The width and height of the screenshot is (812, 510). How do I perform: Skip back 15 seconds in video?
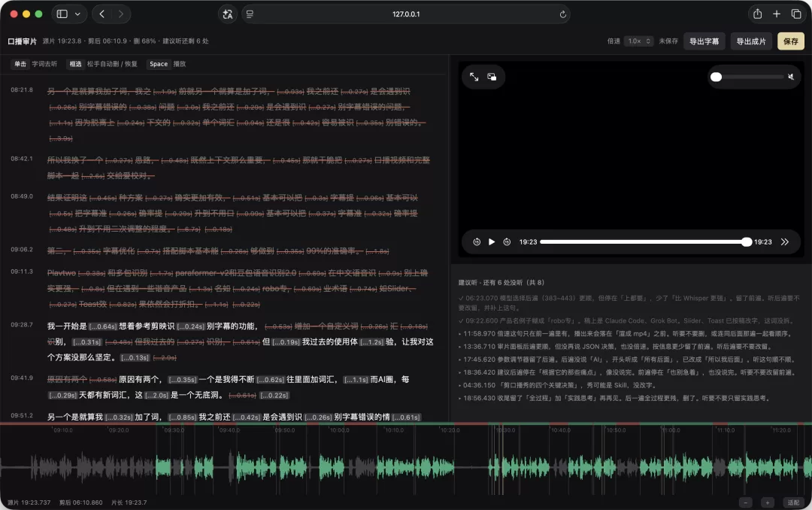coord(477,242)
